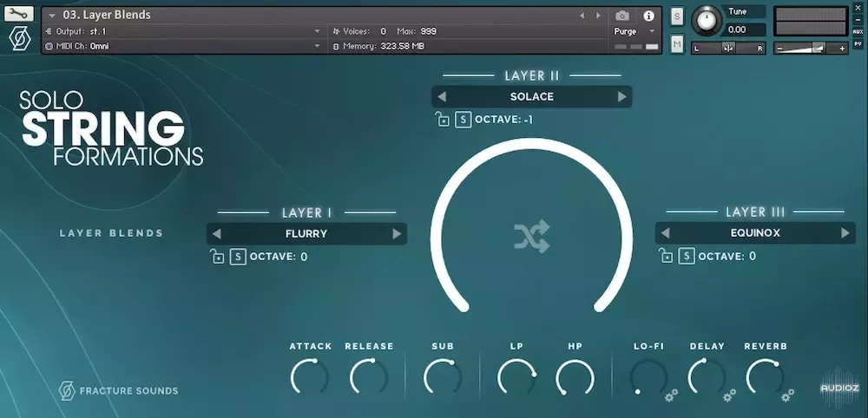Click the LO-FI knob
868x418 pixels.
tap(648, 377)
